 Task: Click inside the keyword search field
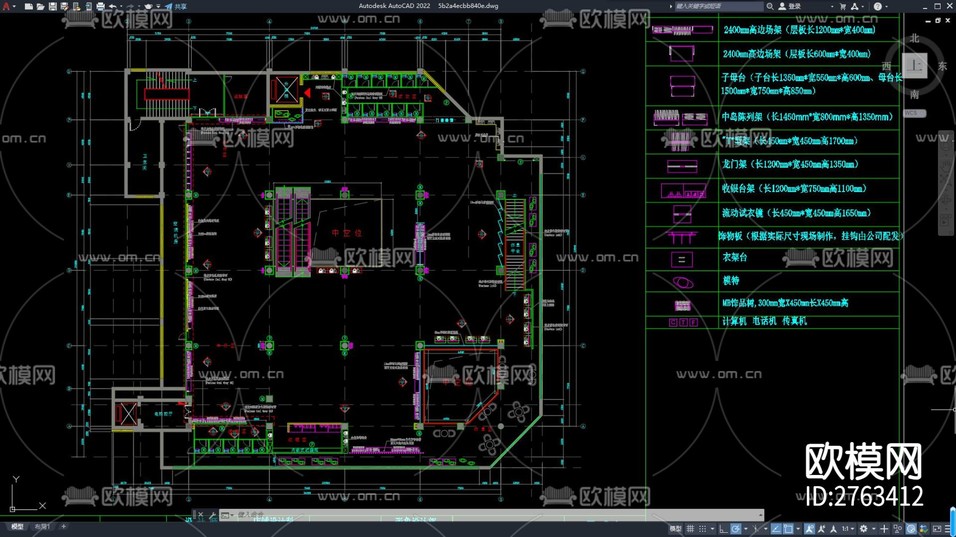tap(718, 6)
